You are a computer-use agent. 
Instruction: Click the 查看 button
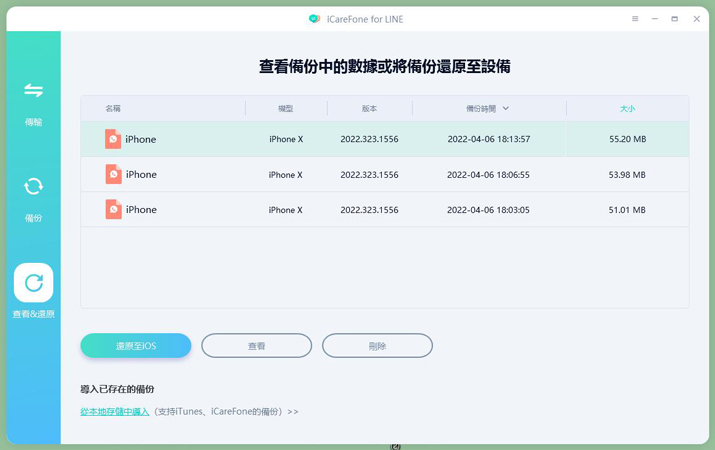coord(257,346)
